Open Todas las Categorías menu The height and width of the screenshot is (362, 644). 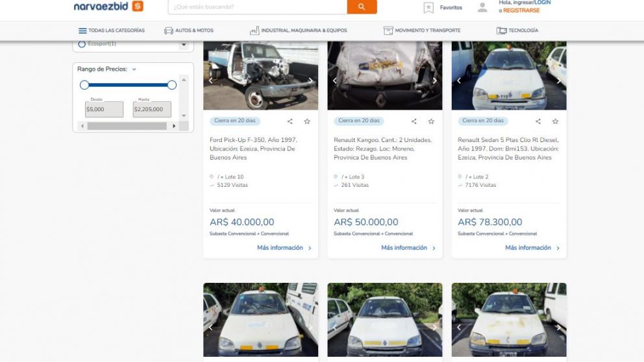click(111, 30)
